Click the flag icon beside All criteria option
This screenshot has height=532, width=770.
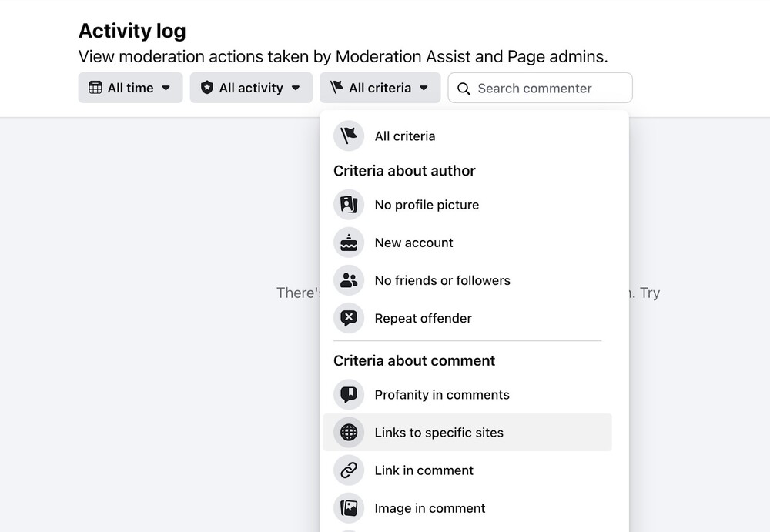tap(349, 136)
